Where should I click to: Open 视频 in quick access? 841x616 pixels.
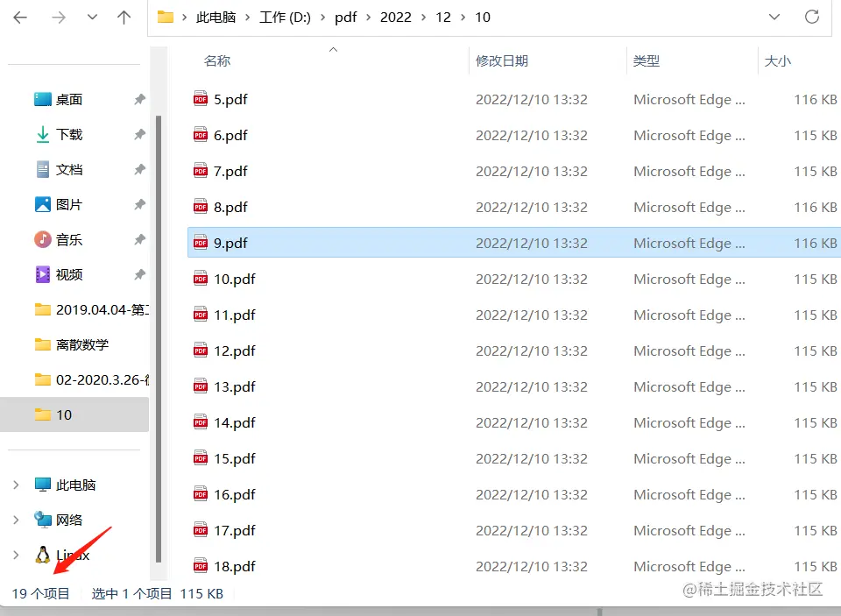pyautogui.click(x=69, y=275)
